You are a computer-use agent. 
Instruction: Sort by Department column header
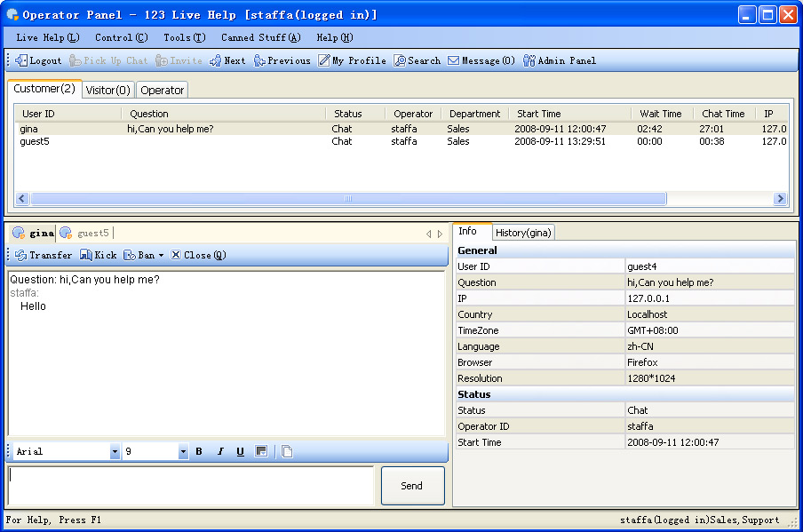tap(474, 114)
